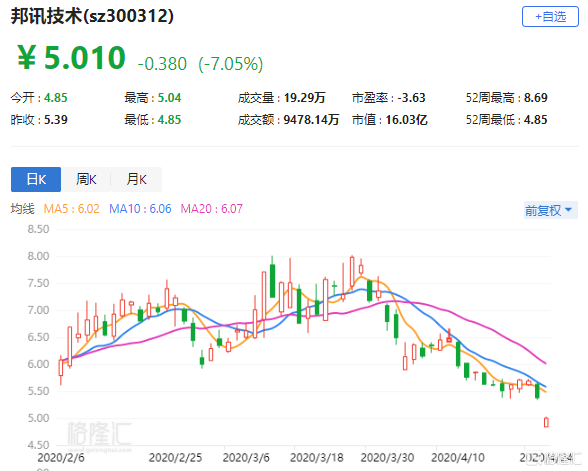Click the 7.50 price axis label
Screen dimensions: 588x471
pos(38,283)
